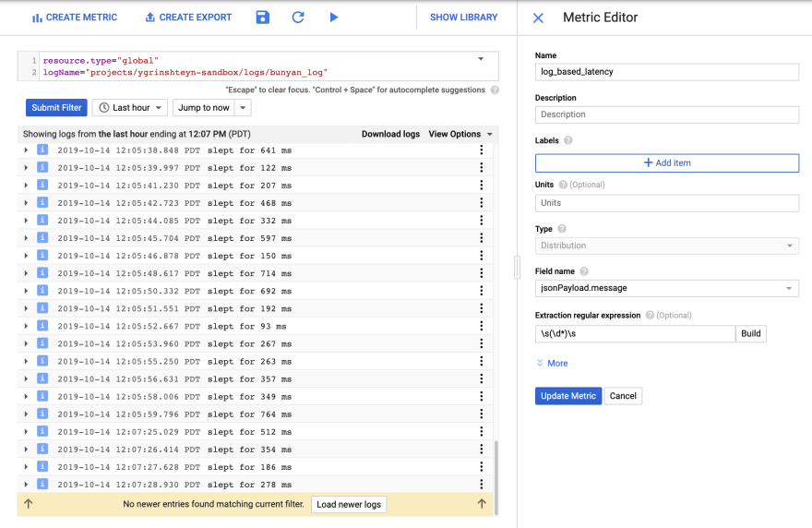Click Add item under Labels
The height and width of the screenshot is (528, 812).
(666, 162)
